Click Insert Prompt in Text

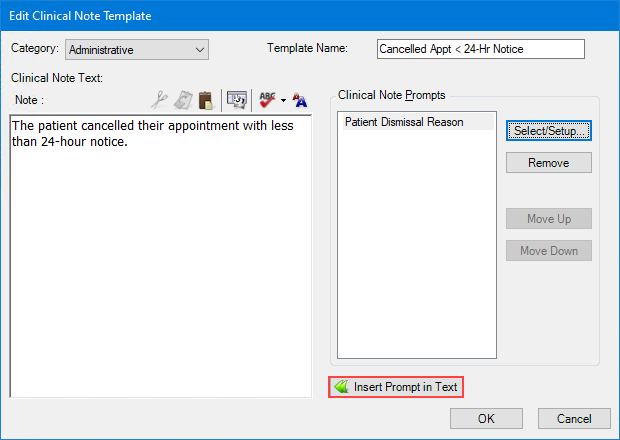tap(396, 387)
